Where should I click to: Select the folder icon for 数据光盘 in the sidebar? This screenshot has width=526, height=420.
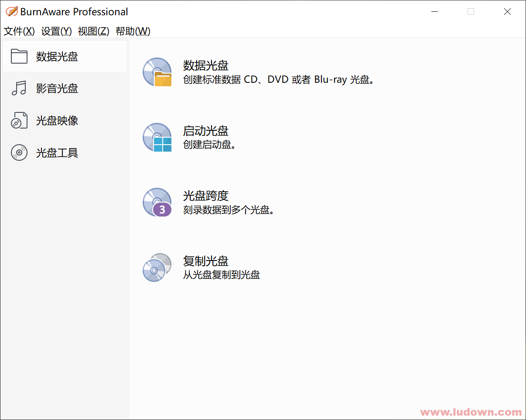click(x=19, y=56)
